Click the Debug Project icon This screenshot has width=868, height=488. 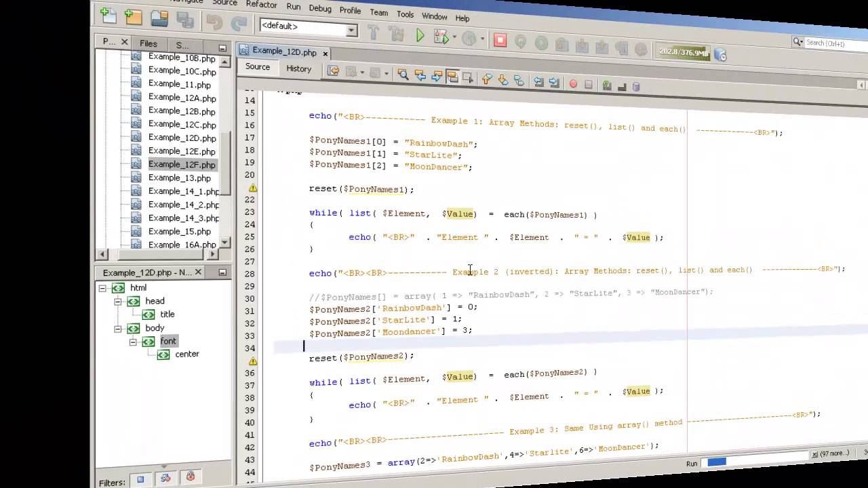[x=440, y=37]
